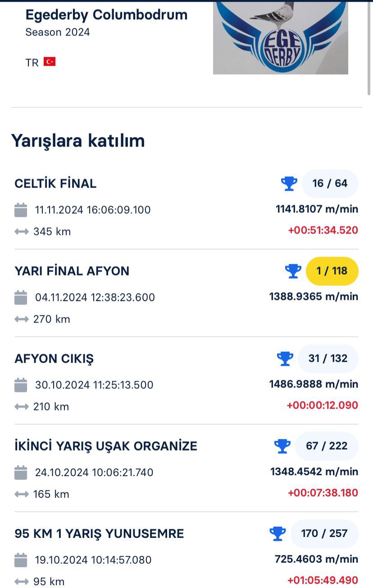Click the Turkish flag icon
Viewport: 373px width, 588px height.
(50, 62)
